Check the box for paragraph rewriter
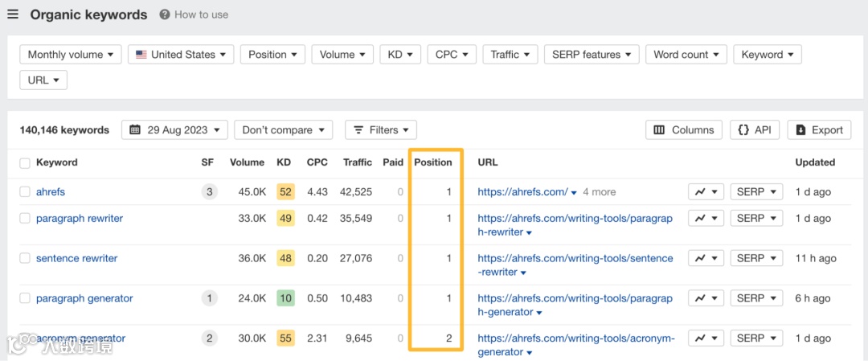The image size is (868, 361). (x=24, y=218)
